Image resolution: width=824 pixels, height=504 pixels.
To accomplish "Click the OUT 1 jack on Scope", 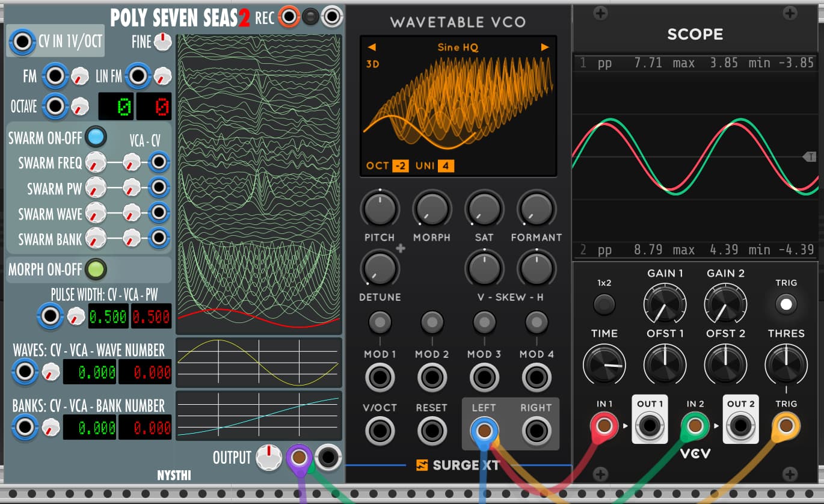I will [x=650, y=426].
